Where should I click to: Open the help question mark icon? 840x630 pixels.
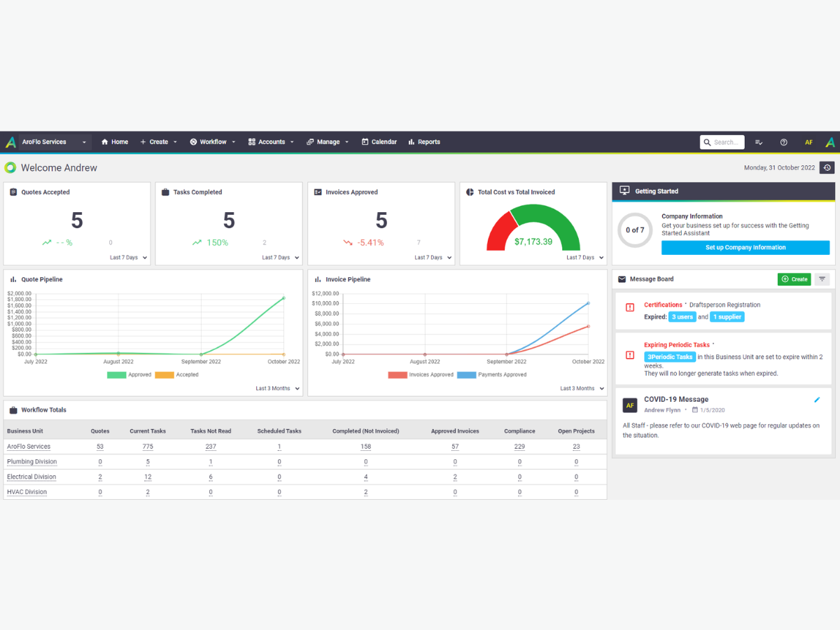click(784, 142)
